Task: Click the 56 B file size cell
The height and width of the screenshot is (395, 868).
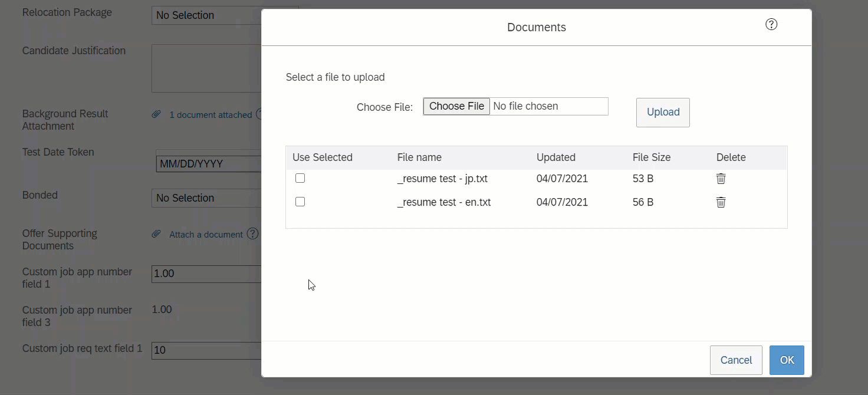Action: 643,202
